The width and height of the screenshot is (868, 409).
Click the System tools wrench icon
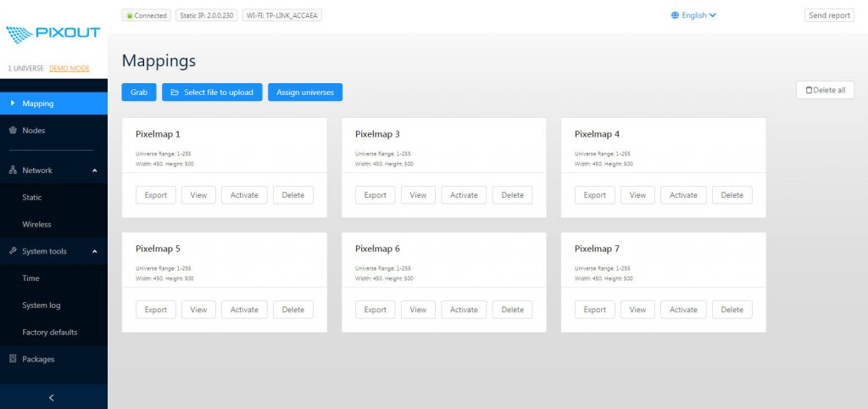click(x=14, y=251)
